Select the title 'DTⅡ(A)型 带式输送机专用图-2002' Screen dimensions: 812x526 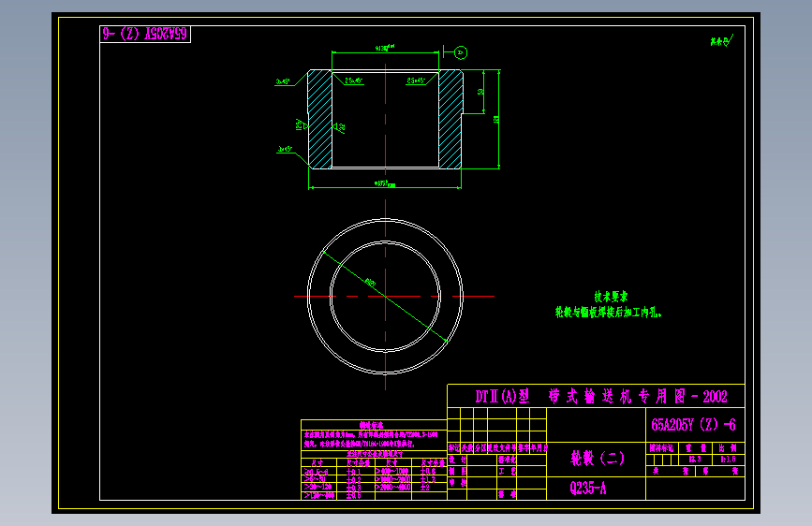point(601,397)
